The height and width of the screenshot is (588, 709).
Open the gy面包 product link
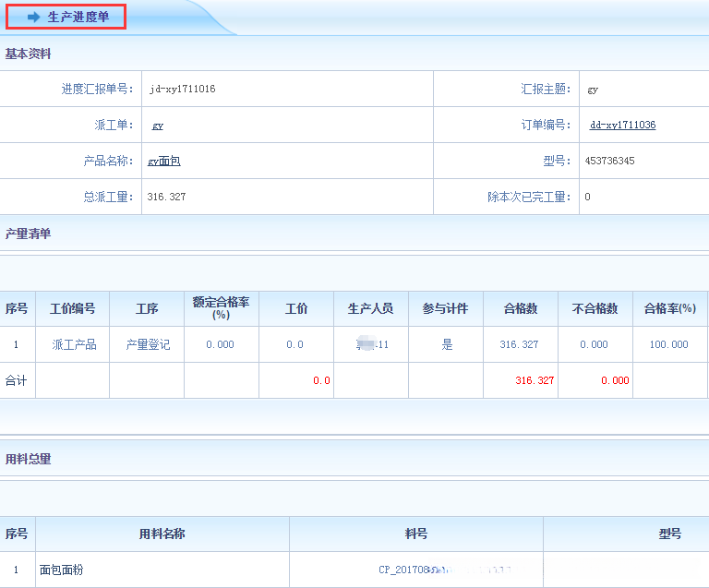(x=163, y=161)
